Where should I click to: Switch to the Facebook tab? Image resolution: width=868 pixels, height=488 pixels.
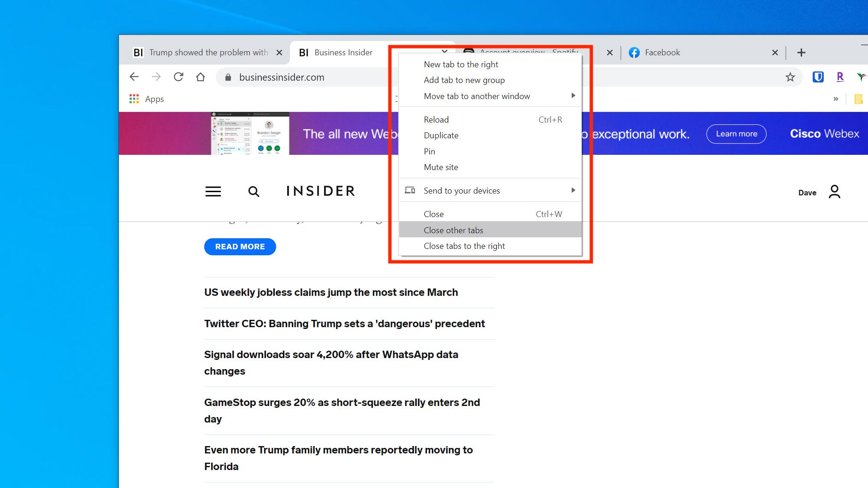(x=703, y=53)
